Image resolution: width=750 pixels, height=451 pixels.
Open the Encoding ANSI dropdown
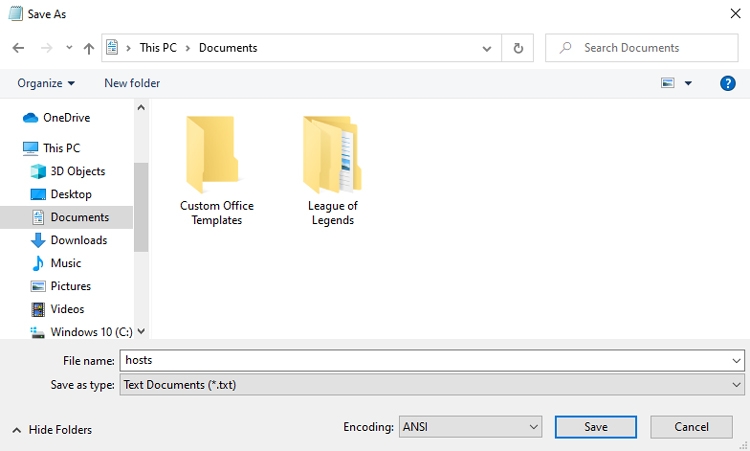point(470,427)
